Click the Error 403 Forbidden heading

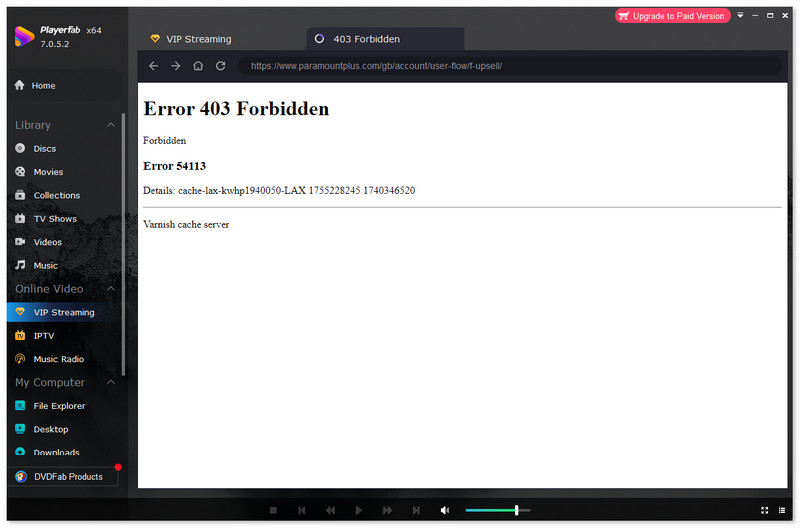(x=236, y=109)
